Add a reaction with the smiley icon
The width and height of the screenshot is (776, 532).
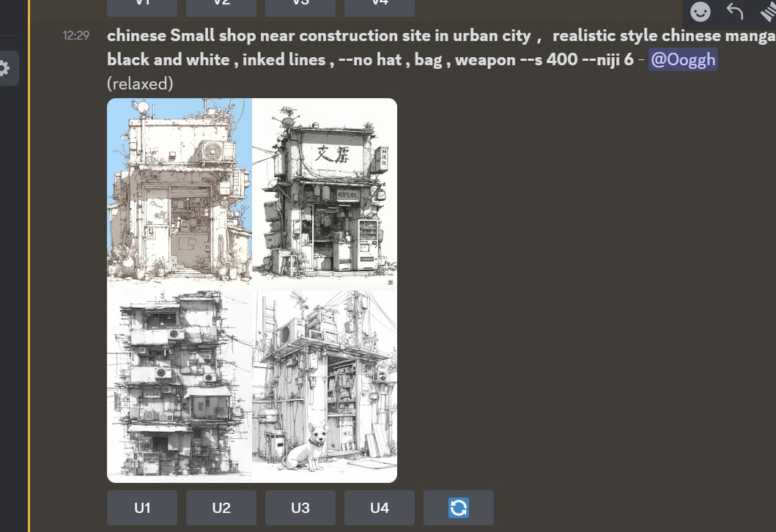[x=701, y=12]
